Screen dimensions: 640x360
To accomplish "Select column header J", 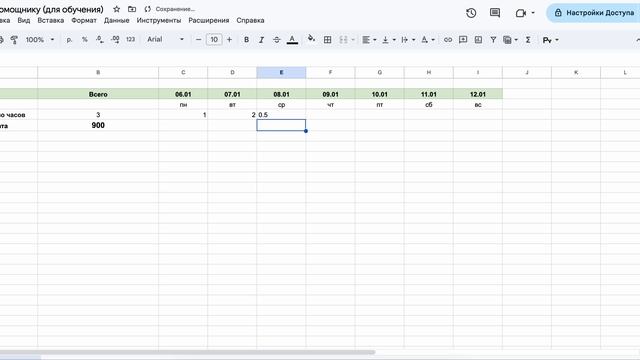I will [x=527, y=72].
